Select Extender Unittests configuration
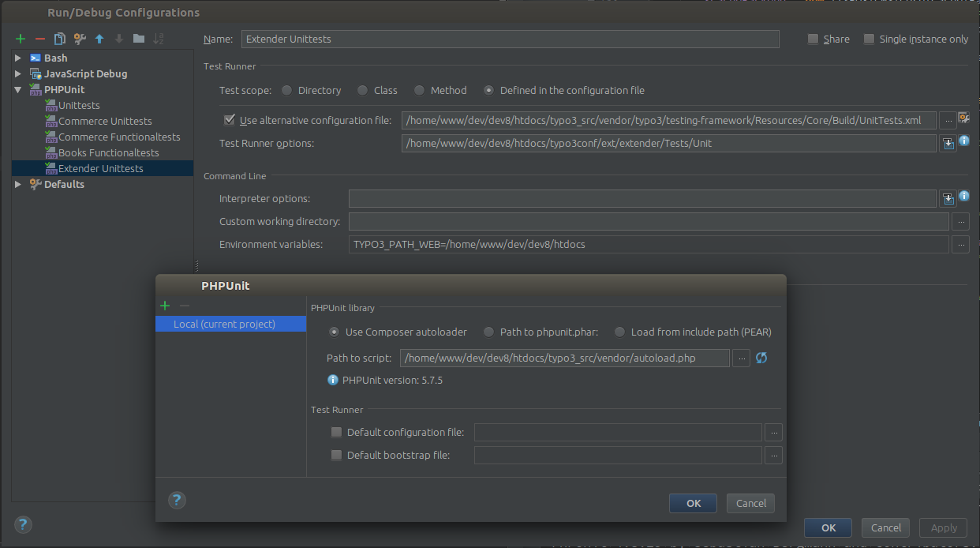 [x=103, y=168]
